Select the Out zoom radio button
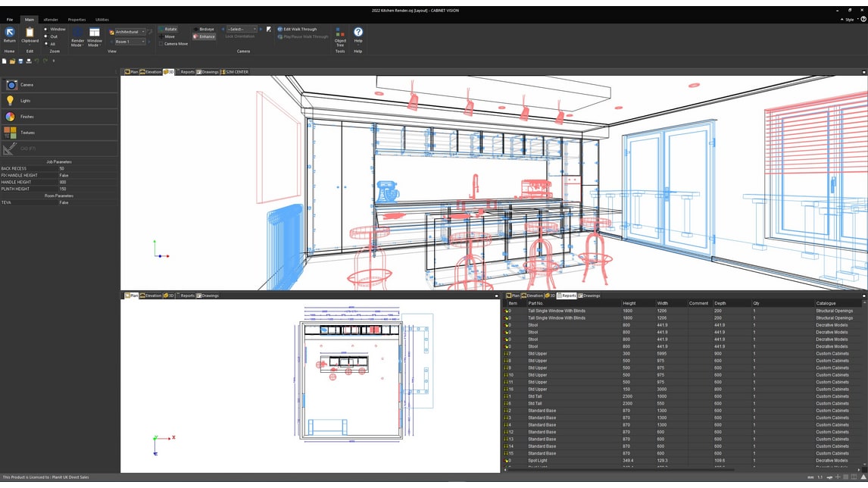This screenshot has height=488, width=868. click(x=47, y=34)
